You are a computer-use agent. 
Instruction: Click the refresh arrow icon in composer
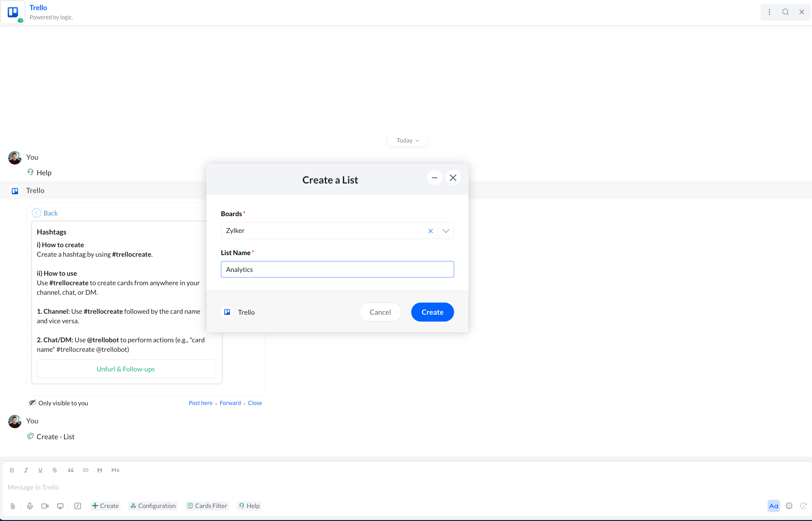[x=803, y=506]
